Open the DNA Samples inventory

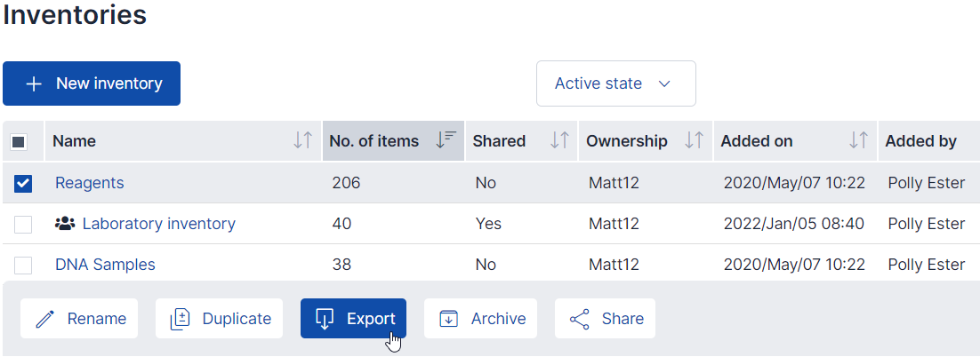pyautogui.click(x=105, y=265)
